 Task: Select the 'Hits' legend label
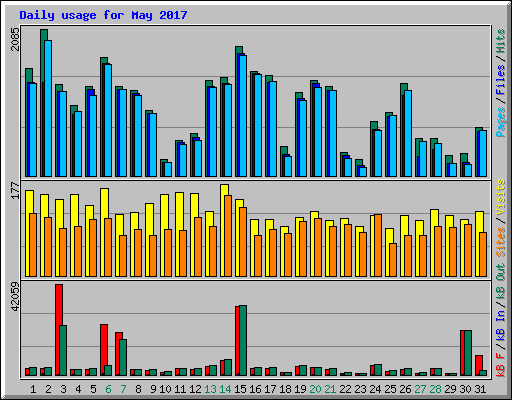click(501, 41)
